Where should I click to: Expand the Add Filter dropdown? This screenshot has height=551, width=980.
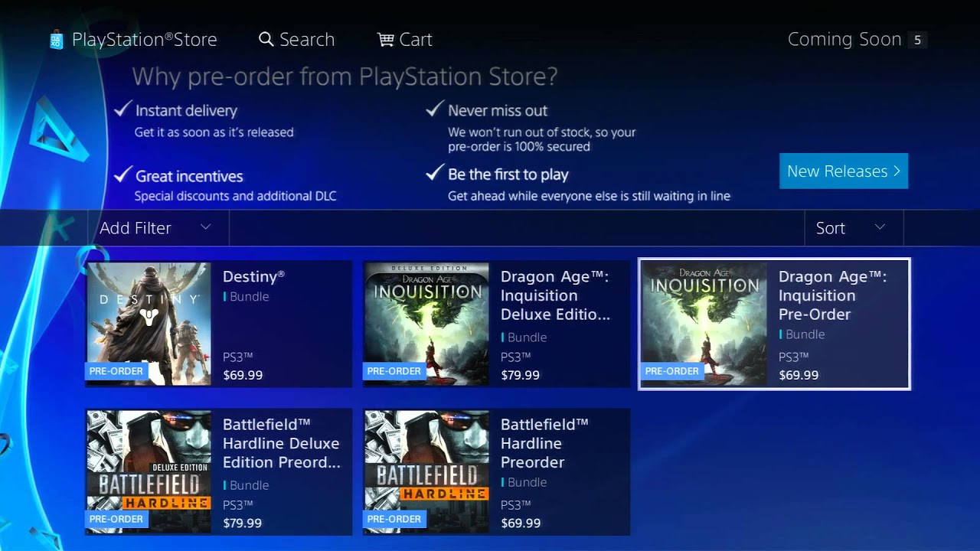[x=158, y=228]
